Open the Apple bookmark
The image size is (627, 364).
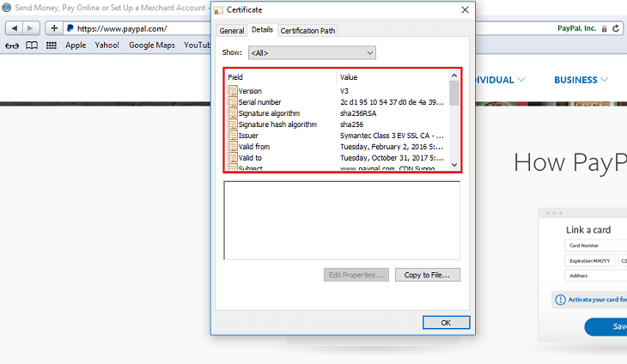76,45
